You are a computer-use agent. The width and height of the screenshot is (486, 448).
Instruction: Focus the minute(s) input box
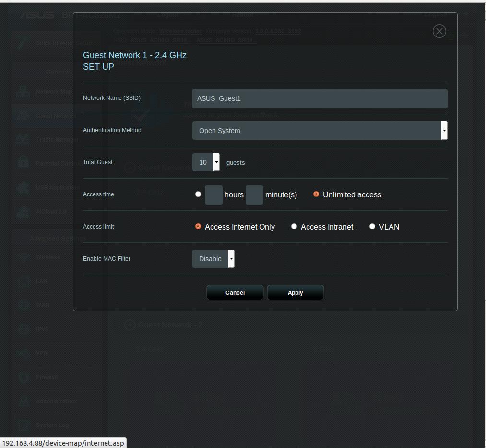[x=254, y=195]
